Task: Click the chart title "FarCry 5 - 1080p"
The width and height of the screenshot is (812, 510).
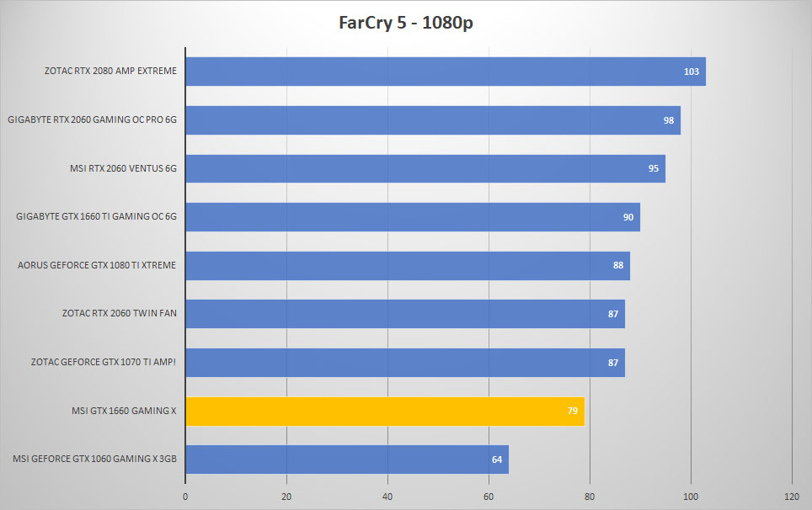Action: (405, 23)
